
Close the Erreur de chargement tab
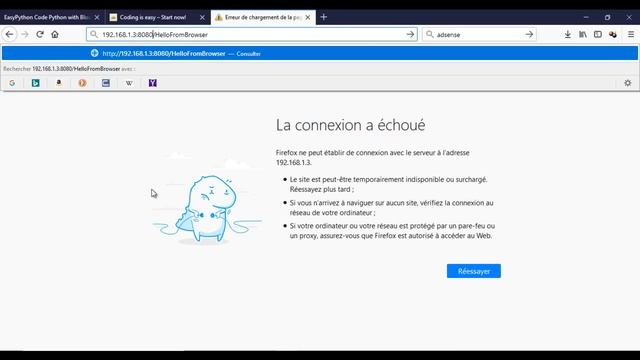click(308, 17)
